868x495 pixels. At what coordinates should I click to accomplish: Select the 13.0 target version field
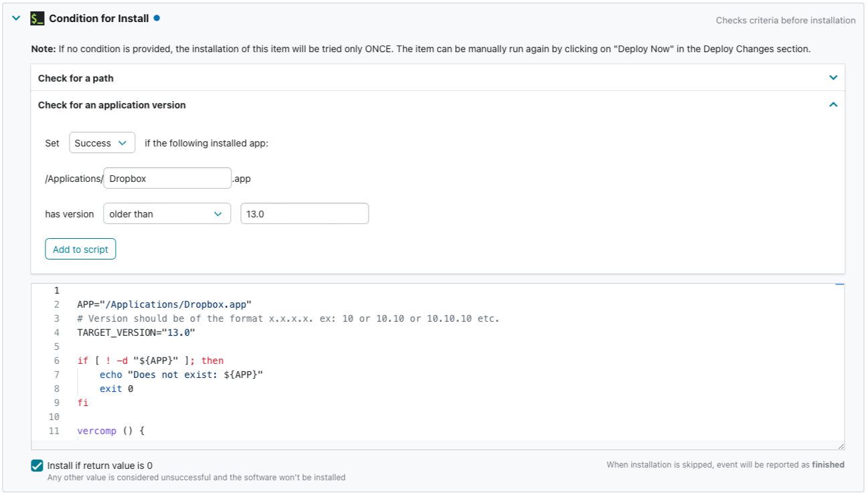(305, 213)
